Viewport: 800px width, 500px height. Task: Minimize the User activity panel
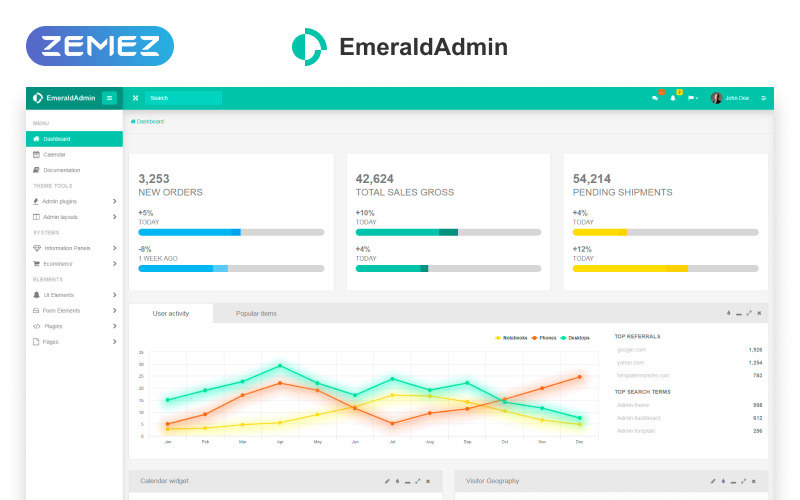739,314
